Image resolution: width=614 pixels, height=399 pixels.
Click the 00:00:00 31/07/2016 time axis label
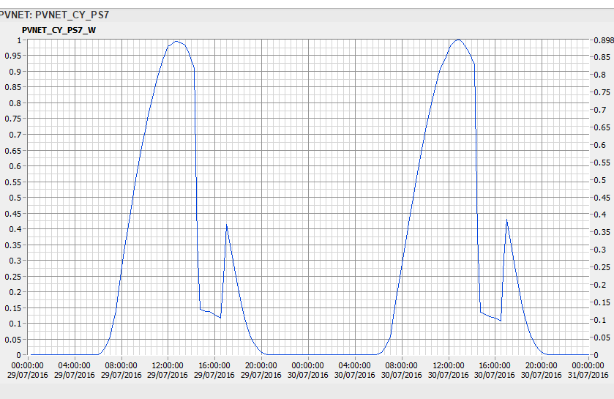[x=588, y=370]
